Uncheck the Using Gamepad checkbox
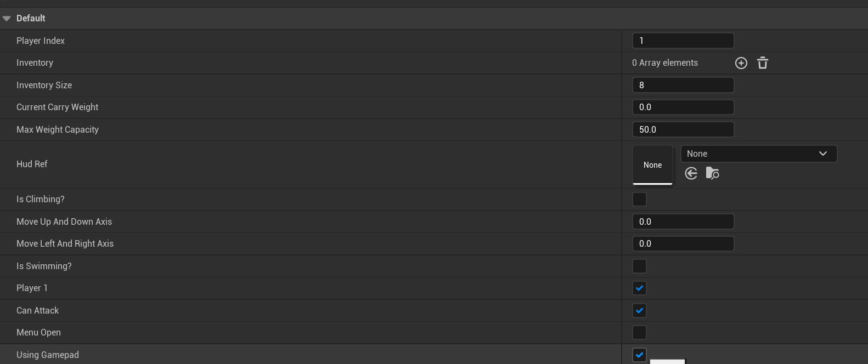The width and height of the screenshot is (868, 364). [x=639, y=355]
